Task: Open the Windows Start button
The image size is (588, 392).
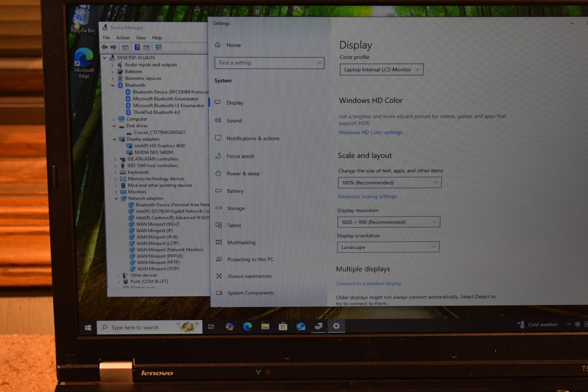Action: [88, 328]
